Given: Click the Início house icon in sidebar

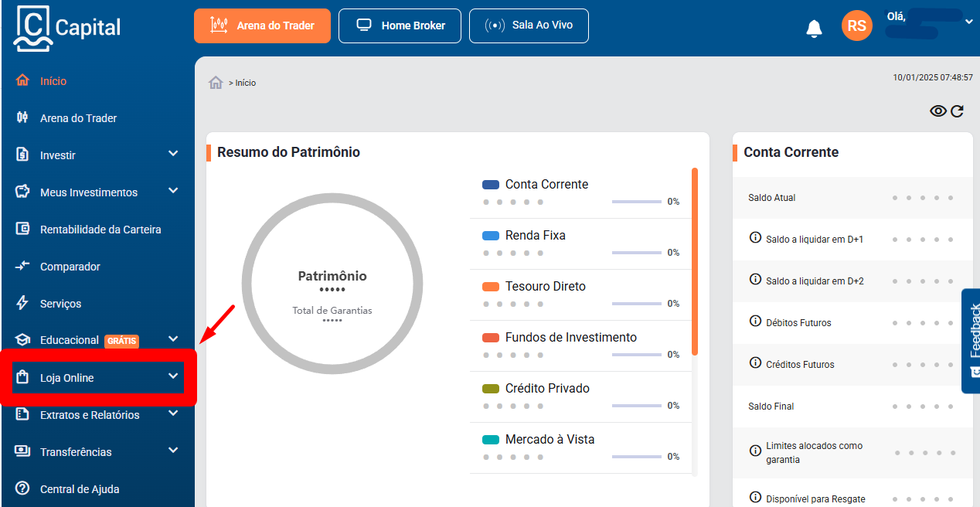Looking at the screenshot, I should click(22, 80).
